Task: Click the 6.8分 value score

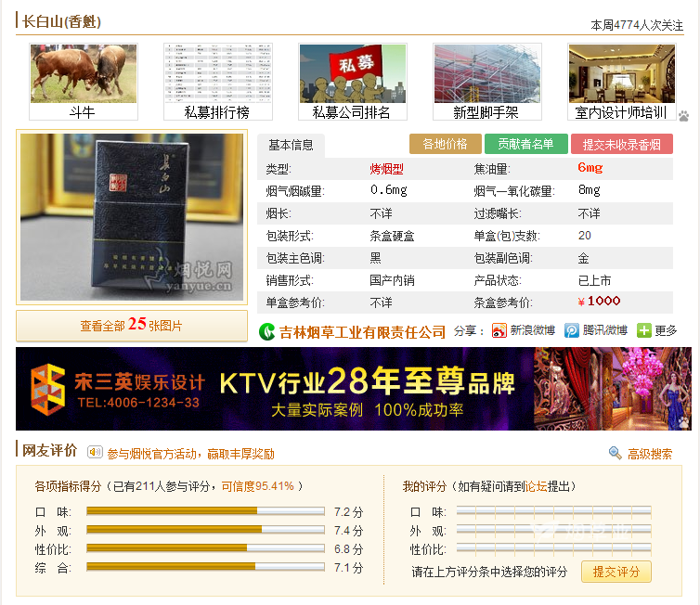Action: (349, 549)
